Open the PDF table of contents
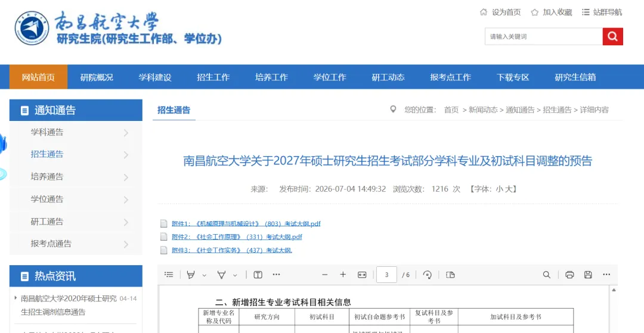This screenshot has width=644, height=333. [x=169, y=275]
